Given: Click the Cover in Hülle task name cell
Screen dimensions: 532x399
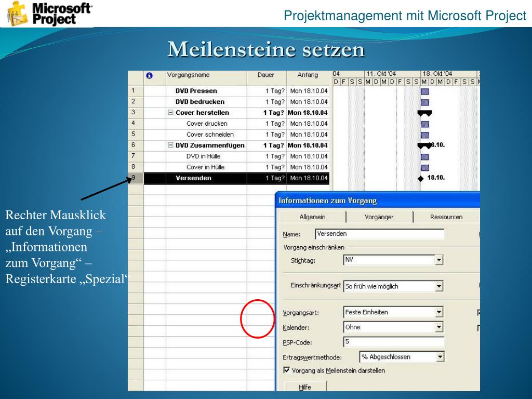Looking at the screenshot, I should [x=206, y=167].
